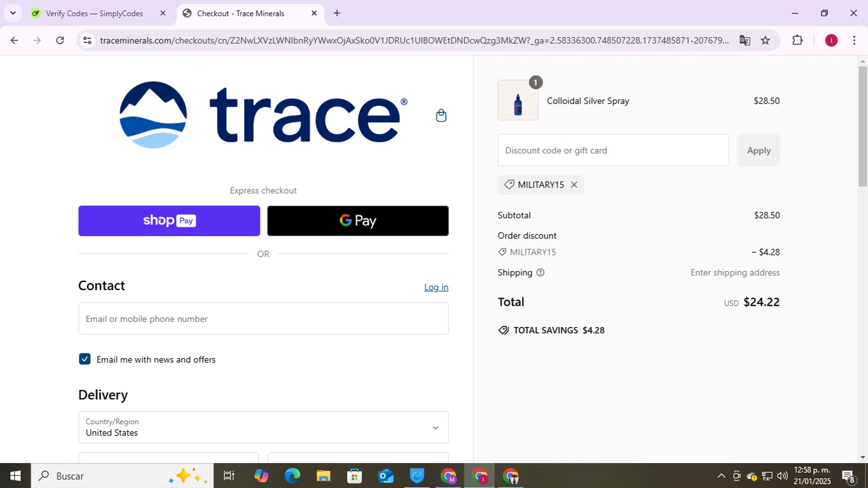Focus the Discount code or gift card field
Viewport: 868px width, 488px height.
[613, 150]
